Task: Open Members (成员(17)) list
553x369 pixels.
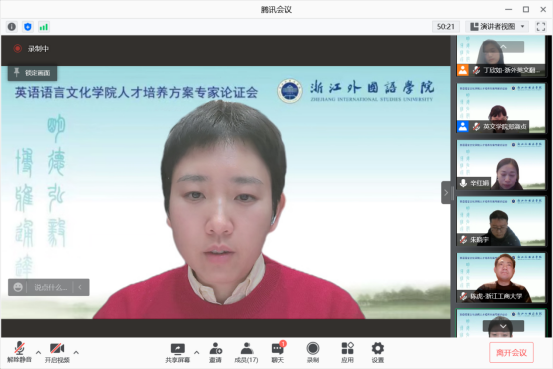Action: click(247, 353)
